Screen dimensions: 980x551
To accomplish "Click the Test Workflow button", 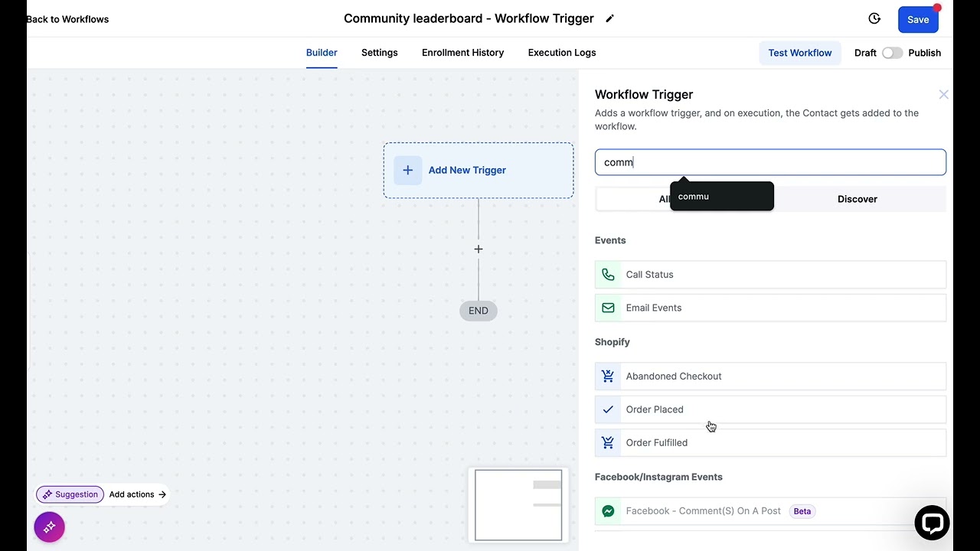I will click(800, 53).
